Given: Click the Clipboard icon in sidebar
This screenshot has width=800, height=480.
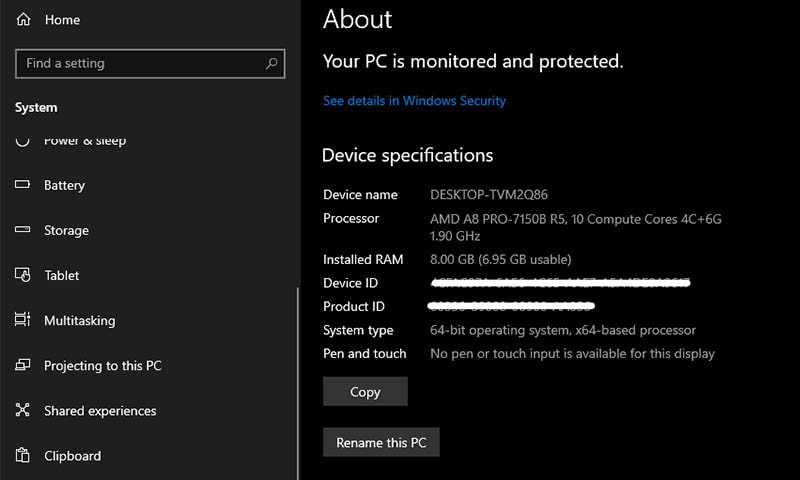Looking at the screenshot, I should coord(23,456).
